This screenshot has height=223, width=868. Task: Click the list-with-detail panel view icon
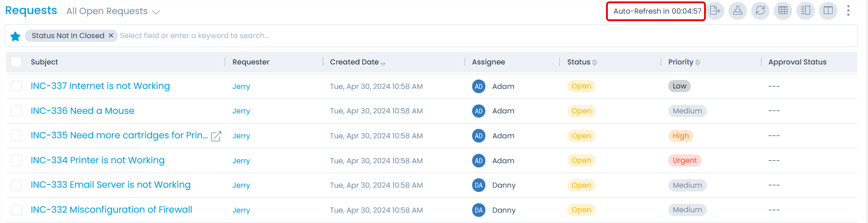805,10
